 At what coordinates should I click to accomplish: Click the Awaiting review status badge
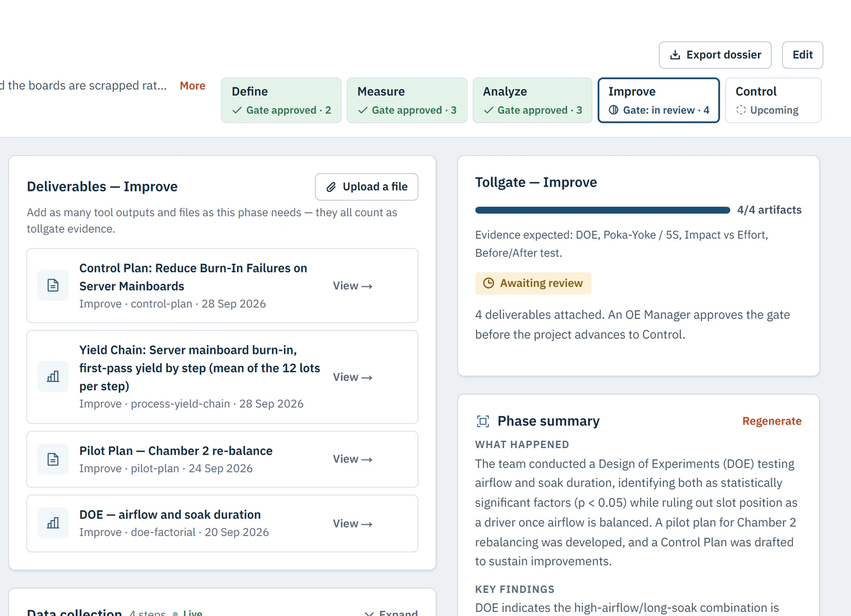pyautogui.click(x=533, y=283)
